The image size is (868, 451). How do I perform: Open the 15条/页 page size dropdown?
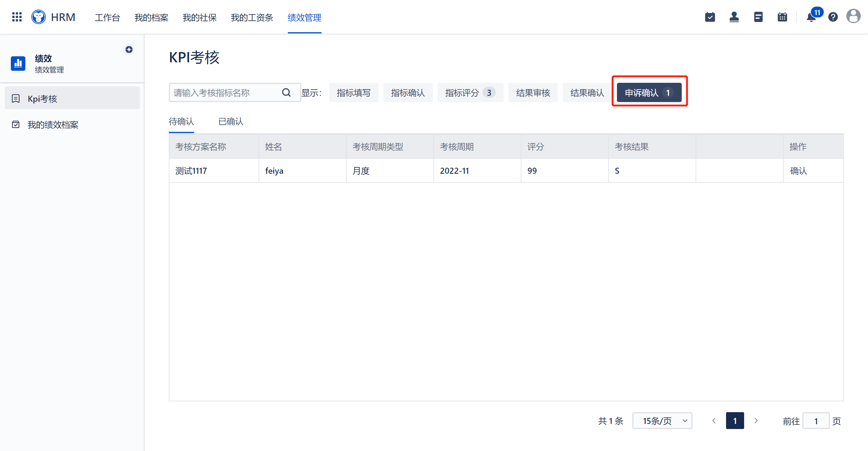[662, 420]
